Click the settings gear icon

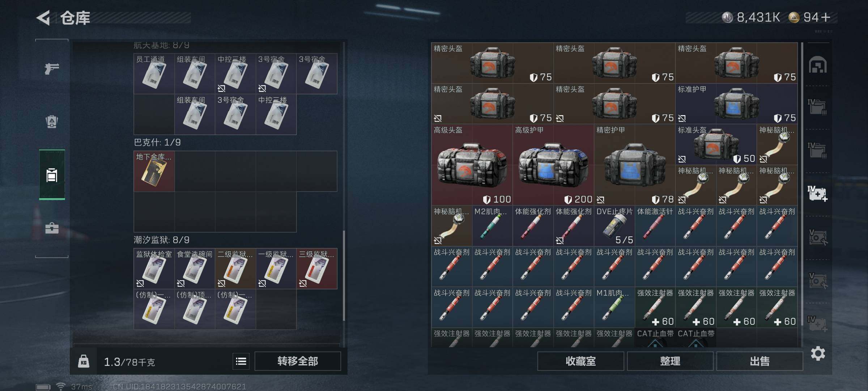point(818,353)
